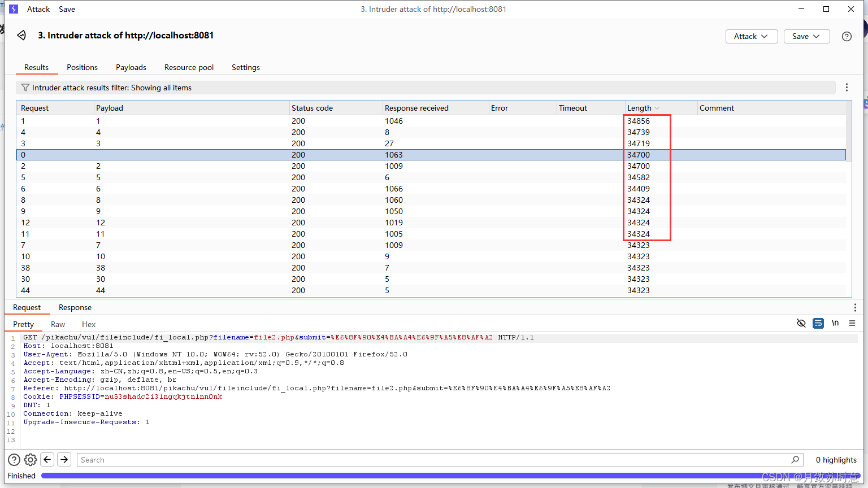Toggle the show newline \n icon

point(835,323)
